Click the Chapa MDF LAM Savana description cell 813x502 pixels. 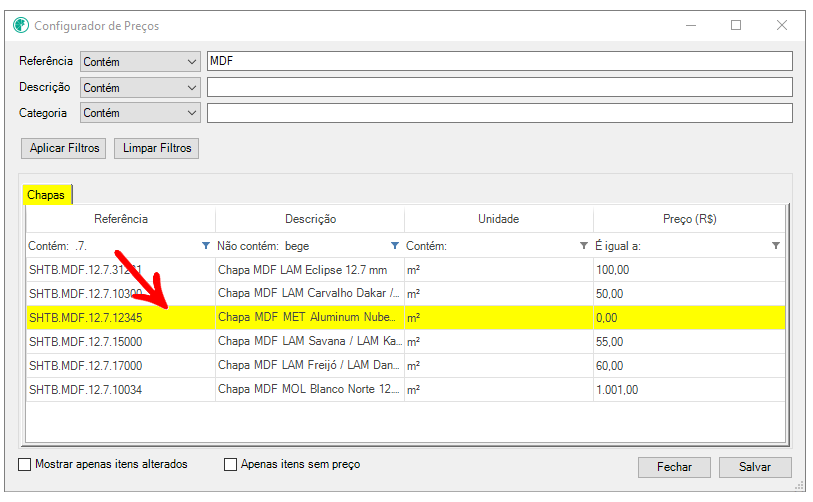(x=310, y=342)
